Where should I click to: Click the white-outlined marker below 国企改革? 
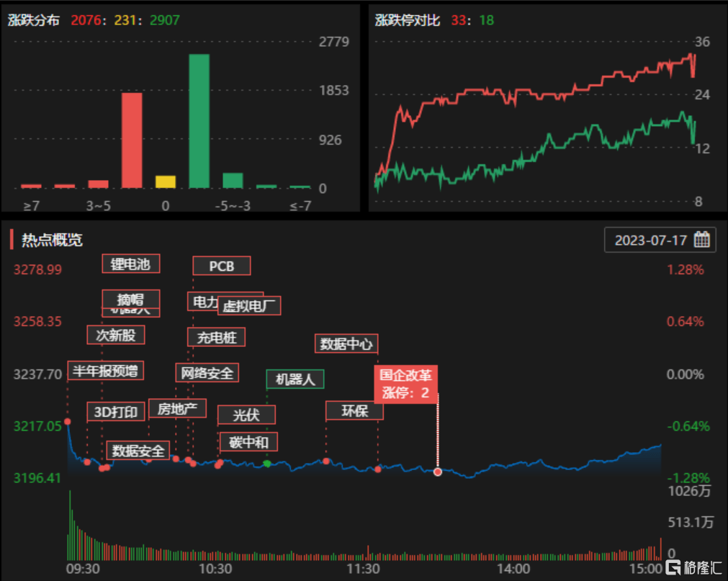coord(438,472)
